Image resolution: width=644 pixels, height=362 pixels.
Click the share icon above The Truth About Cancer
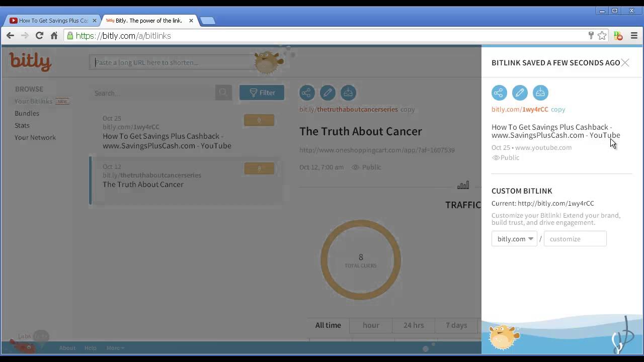click(307, 93)
